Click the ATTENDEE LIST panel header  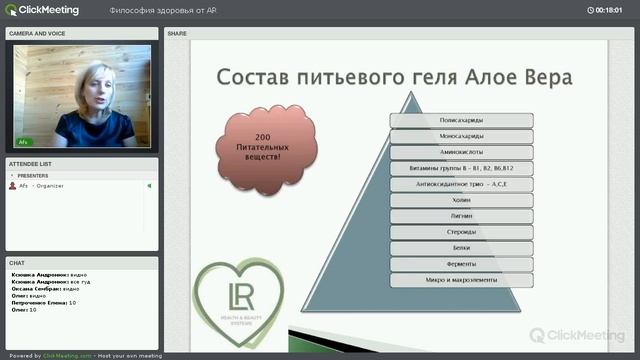click(82, 164)
